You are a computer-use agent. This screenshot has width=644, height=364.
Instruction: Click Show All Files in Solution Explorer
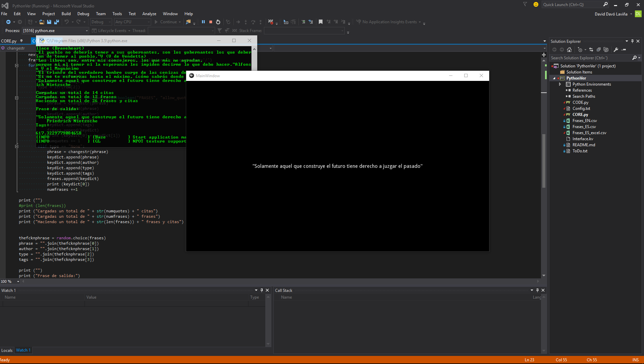tap(606, 50)
